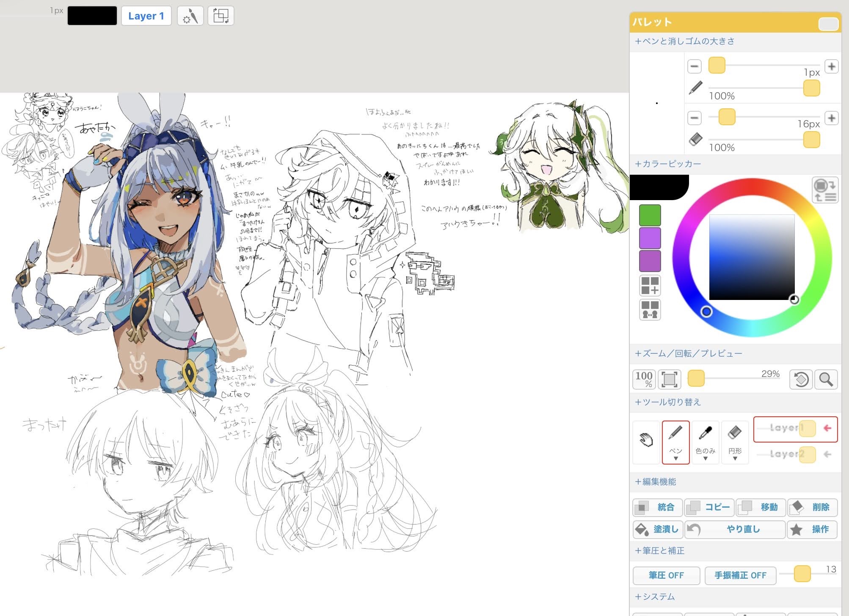Open the 操作 operations button

pyautogui.click(x=812, y=529)
